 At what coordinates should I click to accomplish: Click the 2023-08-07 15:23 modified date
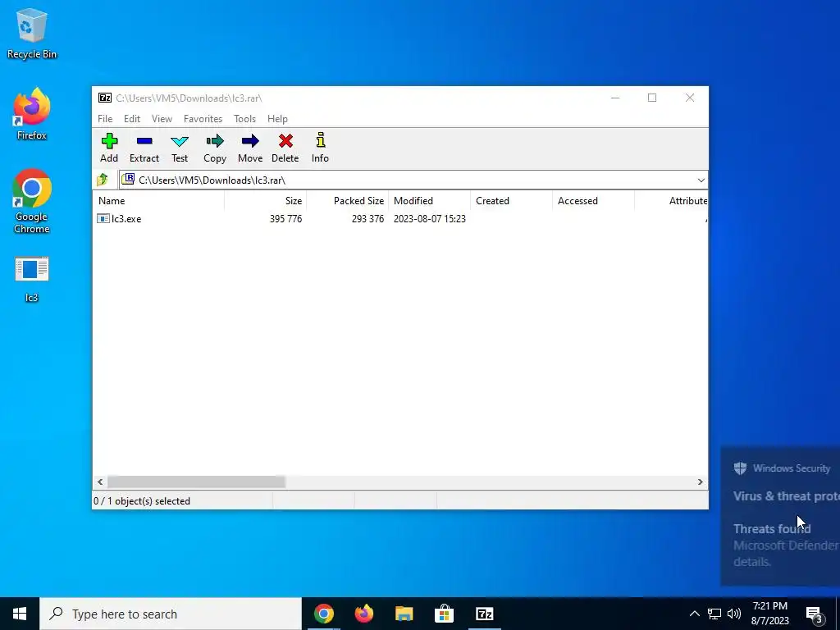tap(430, 218)
